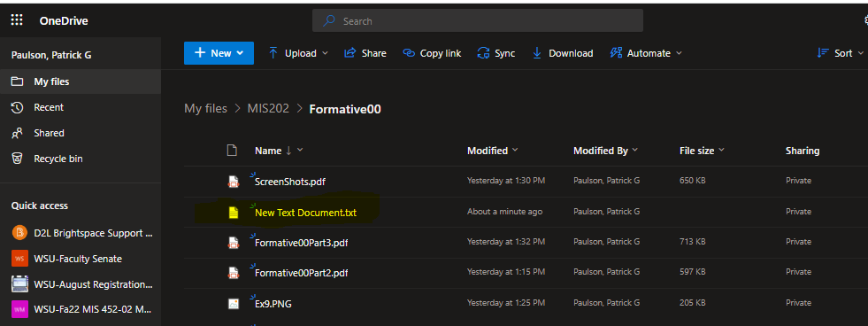Screen dimensions: 868x326
Task: Click the ScreenShots.pdf PDF icon
Action: point(234,182)
